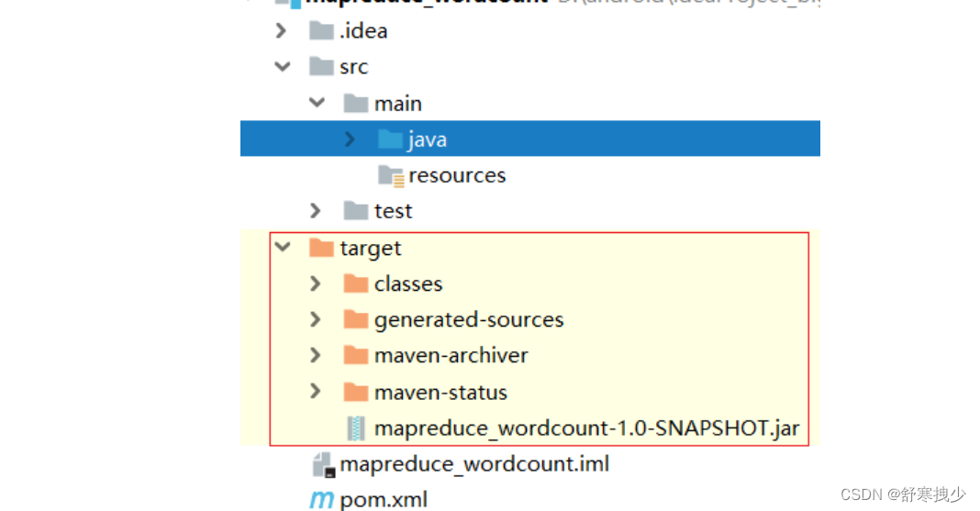Expand the .idea folder
Screen dimensions: 980x511
(x=282, y=31)
